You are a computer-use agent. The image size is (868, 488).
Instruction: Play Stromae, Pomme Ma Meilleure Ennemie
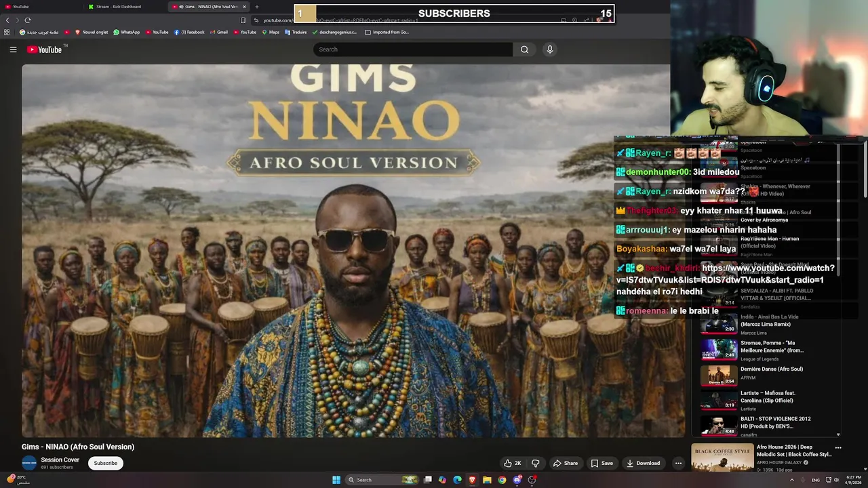pyautogui.click(x=769, y=350)
